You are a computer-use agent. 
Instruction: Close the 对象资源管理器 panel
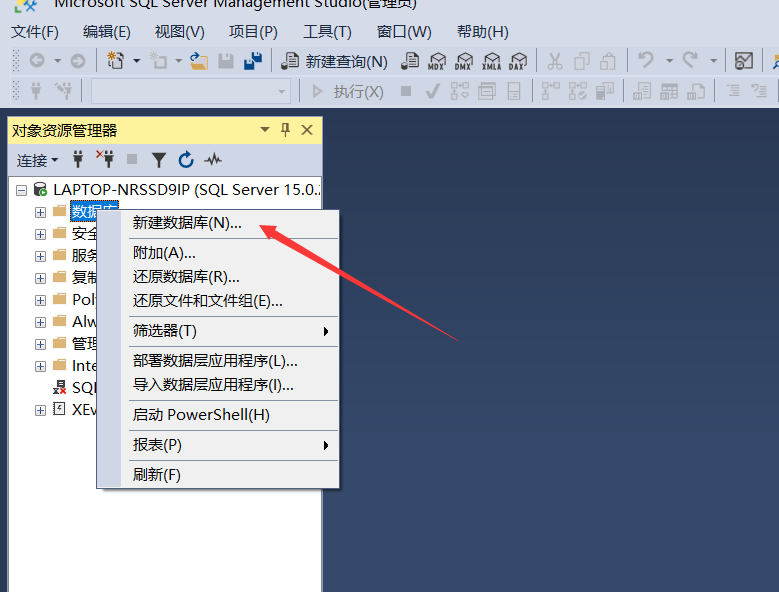(307, 130)
